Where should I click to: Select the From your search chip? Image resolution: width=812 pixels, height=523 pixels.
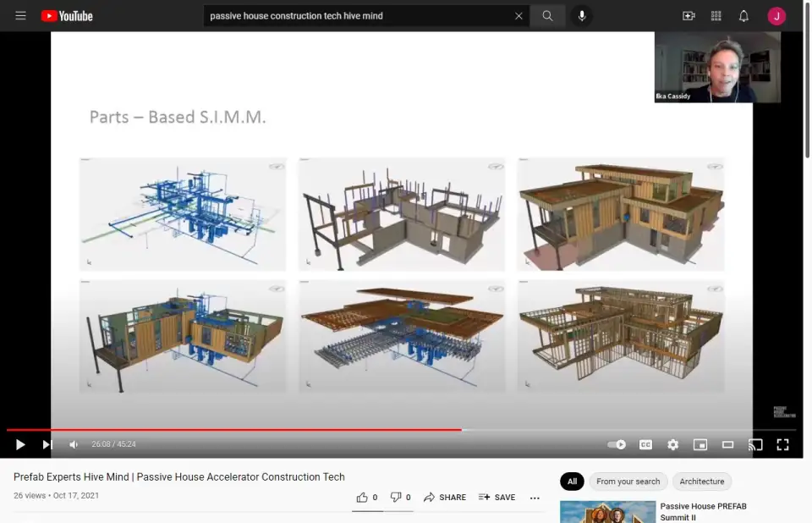tap(628, 482)
